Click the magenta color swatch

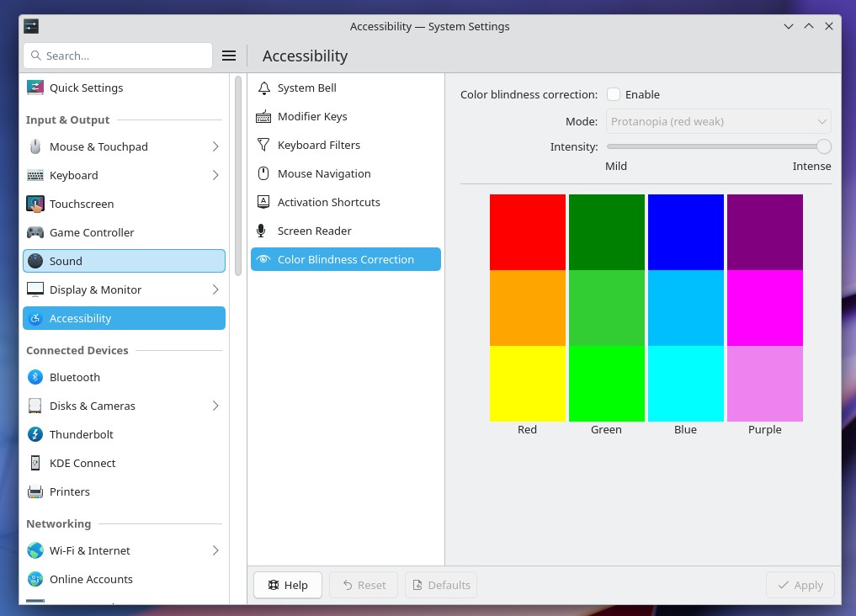(765, 308)
